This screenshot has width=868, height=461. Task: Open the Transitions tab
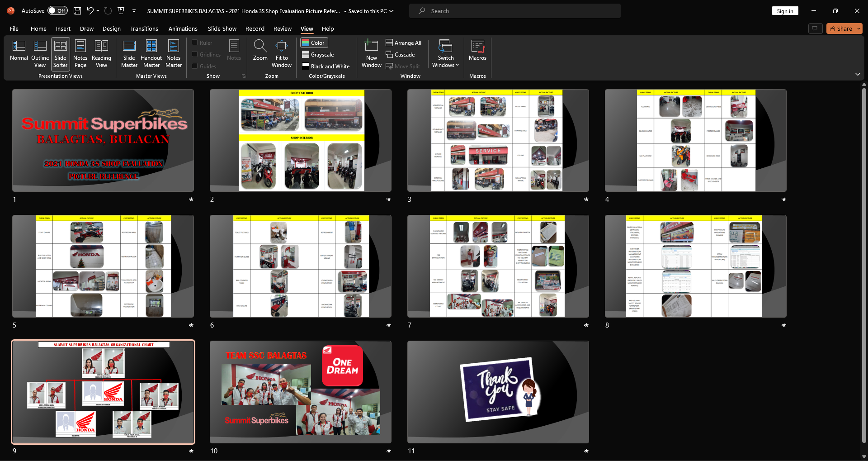tap(144, 29)
